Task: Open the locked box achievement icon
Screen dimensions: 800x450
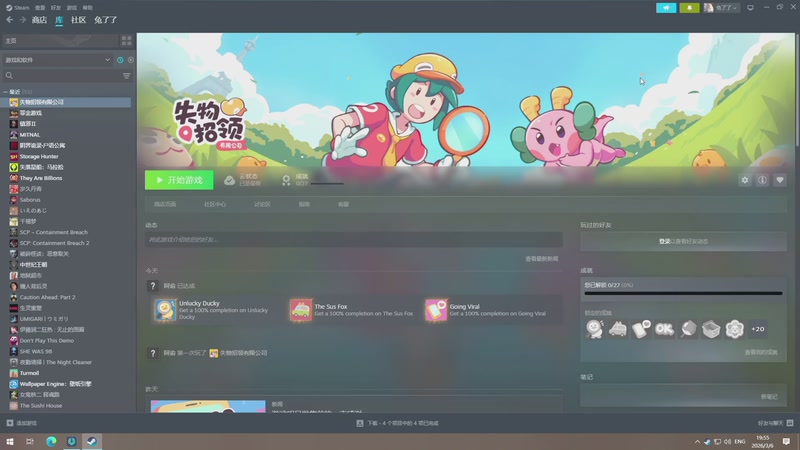Action: (711, 329)
